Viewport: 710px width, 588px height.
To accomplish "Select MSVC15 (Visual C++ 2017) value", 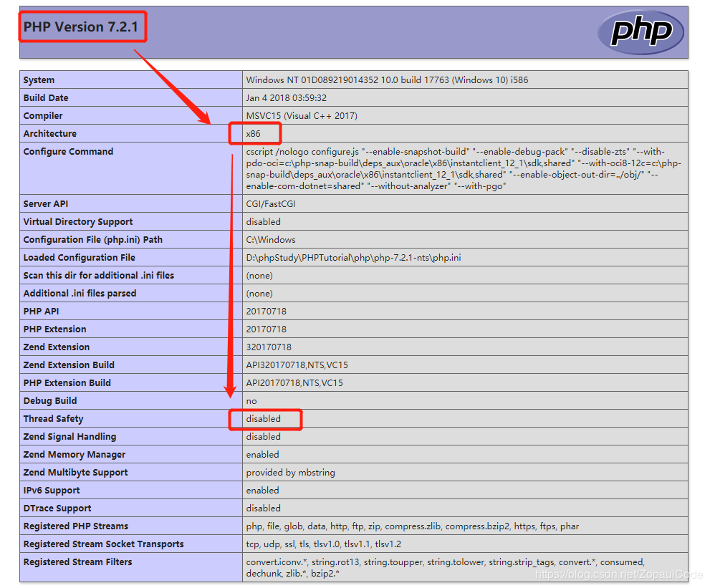I will [302, 116].
